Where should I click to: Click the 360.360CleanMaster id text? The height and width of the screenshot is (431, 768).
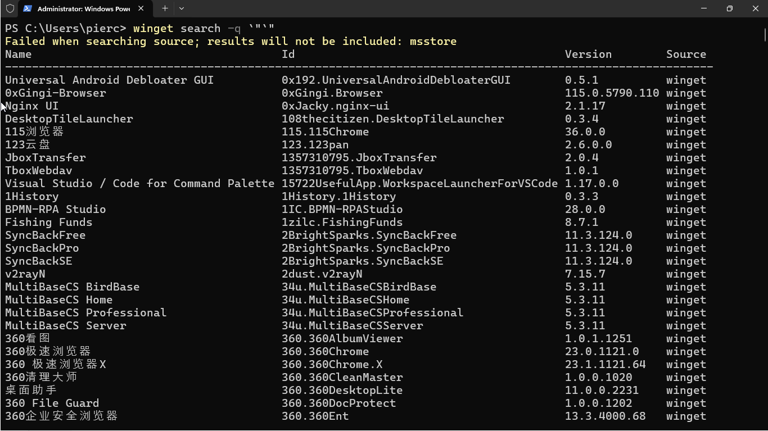pos(342,378)
